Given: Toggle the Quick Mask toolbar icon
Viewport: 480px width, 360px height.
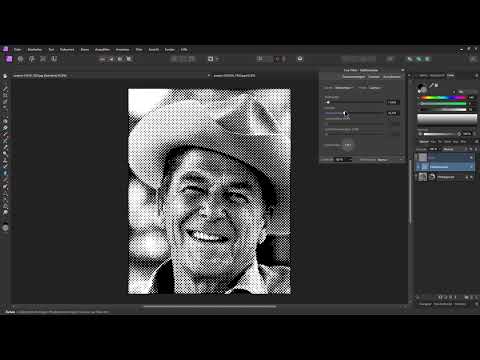Looking at the screenshot, I should [x=211, y=59].
